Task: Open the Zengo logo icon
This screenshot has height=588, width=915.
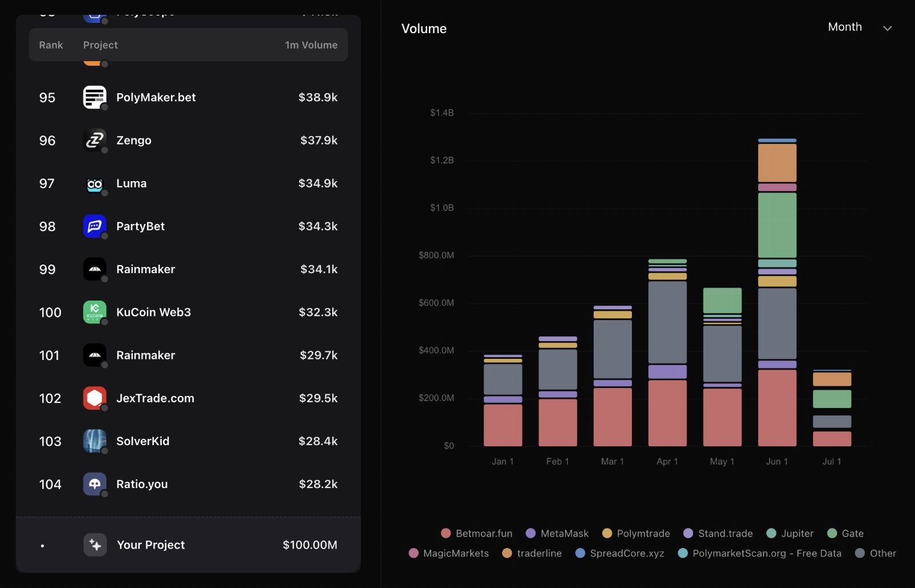Action: pos(94,140)
